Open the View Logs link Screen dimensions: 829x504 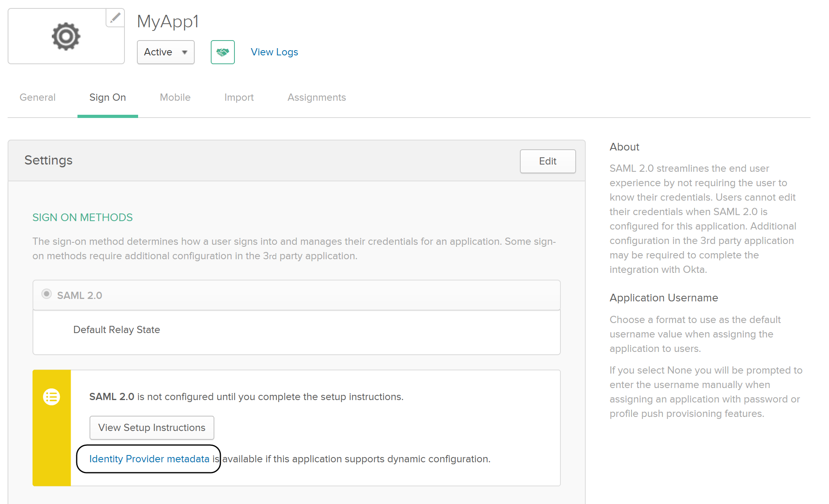pyautogui.click(x=275, y=52)
